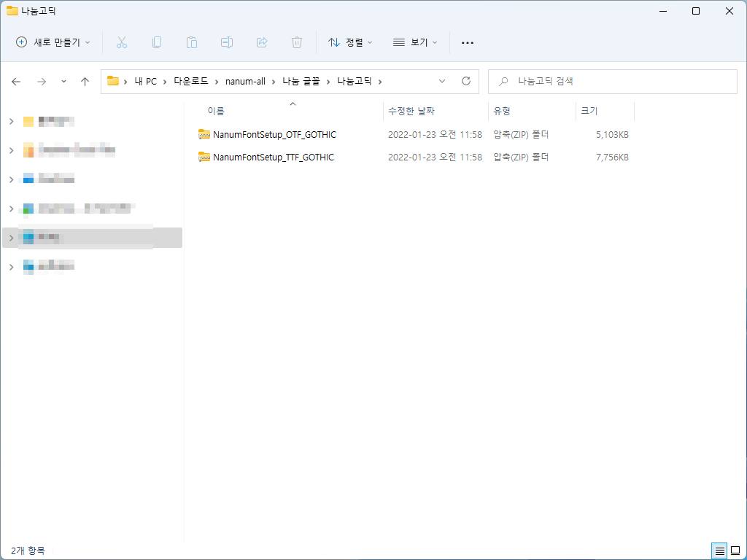Refresh the 나눔고딕 folder view
Viewport: 747px width, 560px height.
(466, 81)
